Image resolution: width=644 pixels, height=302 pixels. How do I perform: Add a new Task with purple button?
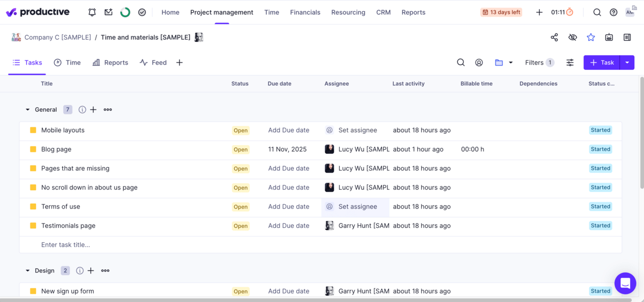(602, 62)
